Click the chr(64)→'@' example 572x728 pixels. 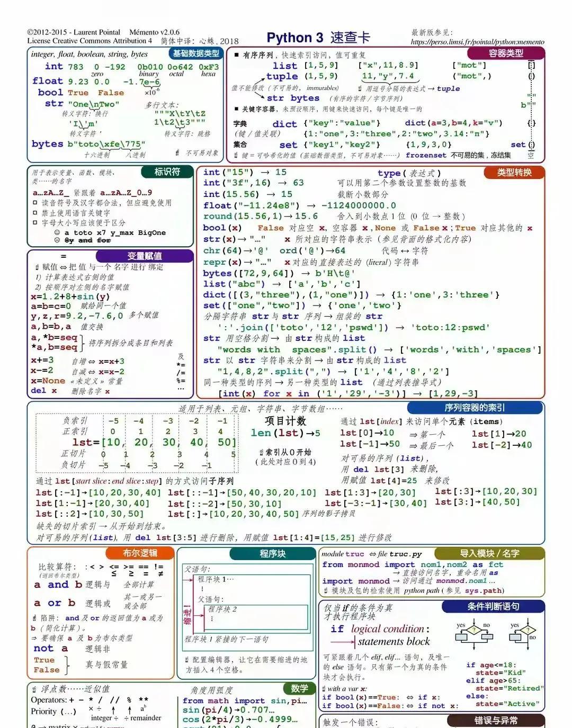click(236, 250)
